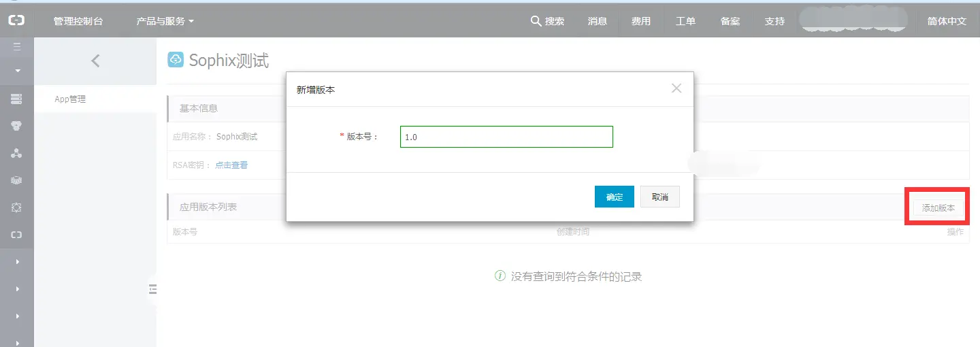Click the 没有查询到符合条件的记录 message

[x=576, y=276]
